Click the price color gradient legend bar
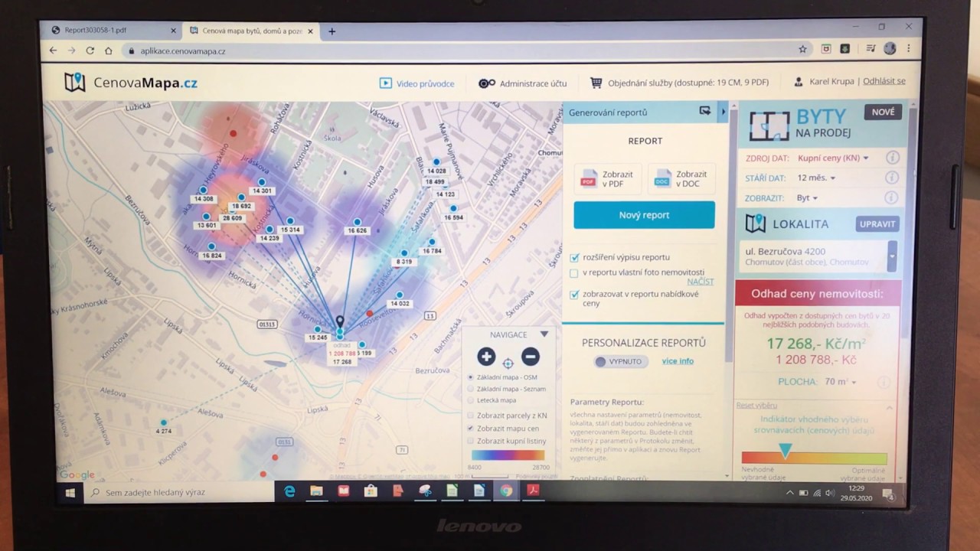 (508, 455)
